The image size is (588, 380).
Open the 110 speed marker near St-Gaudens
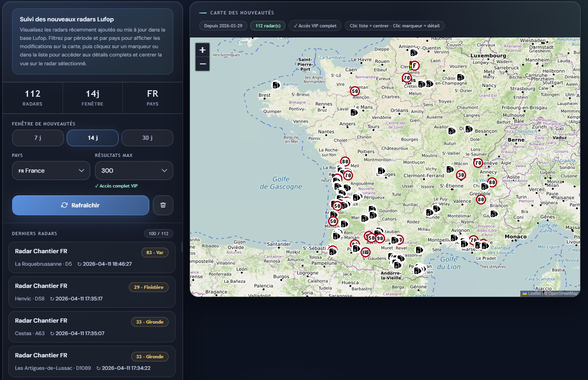pos(365,252)
